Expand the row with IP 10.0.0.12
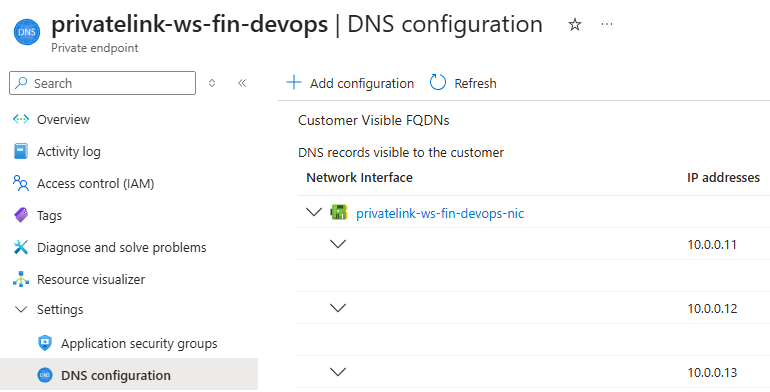This screenshot has width=770, height=392. click(338, 308)
